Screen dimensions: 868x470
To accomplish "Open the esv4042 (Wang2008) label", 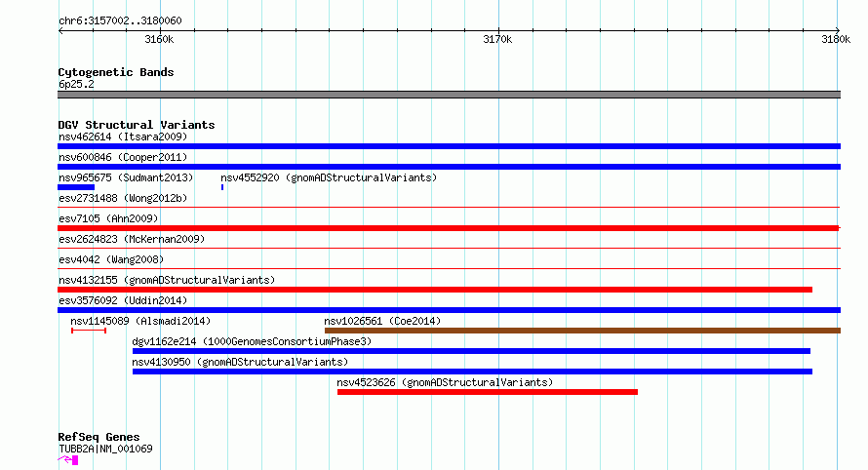I will (x=111, y=259).
